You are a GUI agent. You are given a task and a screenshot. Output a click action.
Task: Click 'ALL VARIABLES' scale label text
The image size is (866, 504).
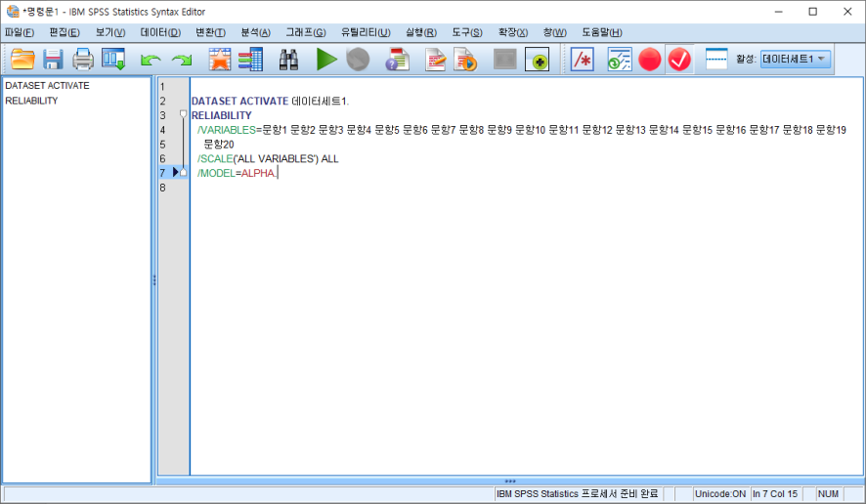tap(277, 158)
